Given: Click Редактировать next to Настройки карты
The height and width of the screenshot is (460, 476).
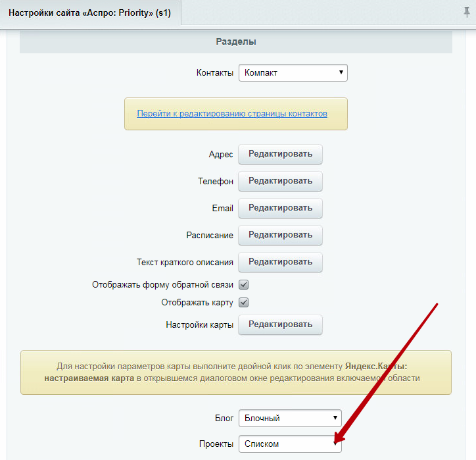Looking at the screenshot, I should click(x=280, y=325).
